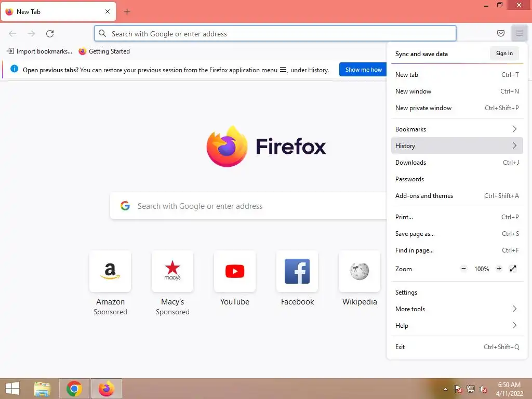
Task: Open a new tab with plus button
Action: click(x=127, y=12)
